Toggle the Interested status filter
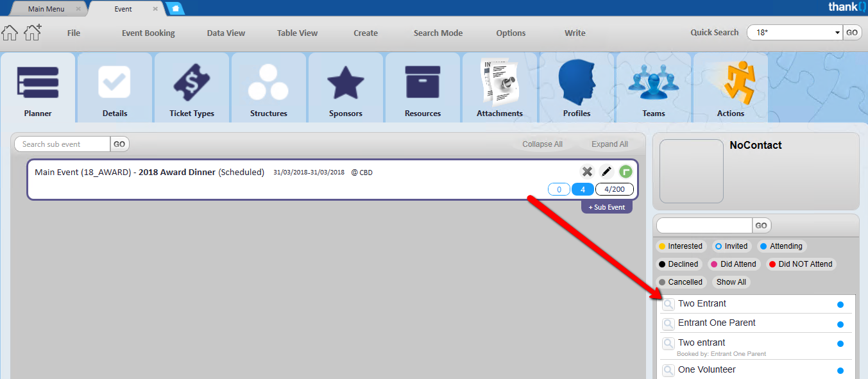This screenshot has width=868, height=379. point(680,246)
